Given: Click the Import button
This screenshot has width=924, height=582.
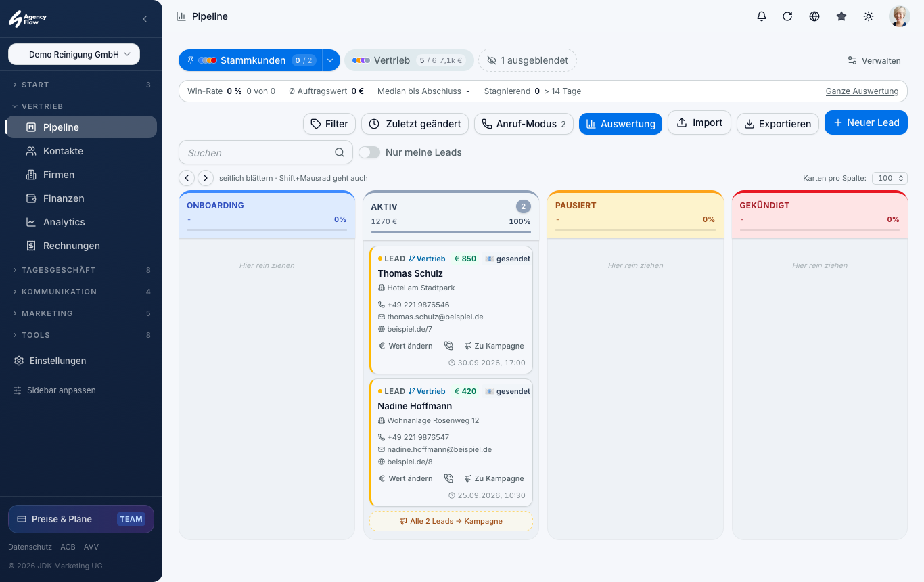Looking at the screenshot, I should pos(699,122).
